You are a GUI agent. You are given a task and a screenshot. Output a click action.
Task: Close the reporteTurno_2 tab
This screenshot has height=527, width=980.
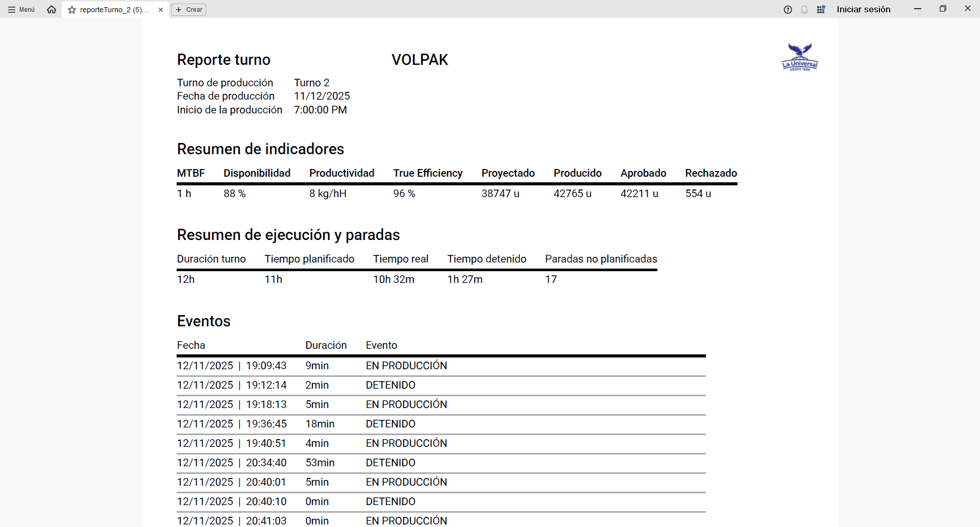pyautogui.click(x=161, y=10)
